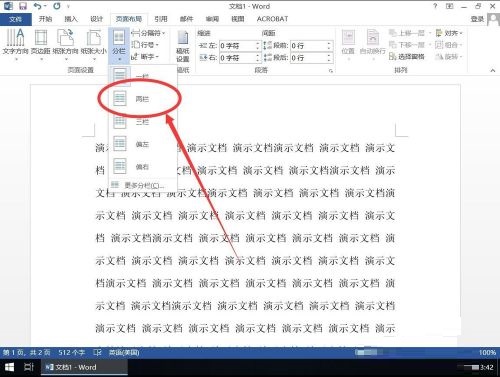Switch to the 引用 (References) tab
This screenshot has width=500, height=377.
[x=161, y=19]
